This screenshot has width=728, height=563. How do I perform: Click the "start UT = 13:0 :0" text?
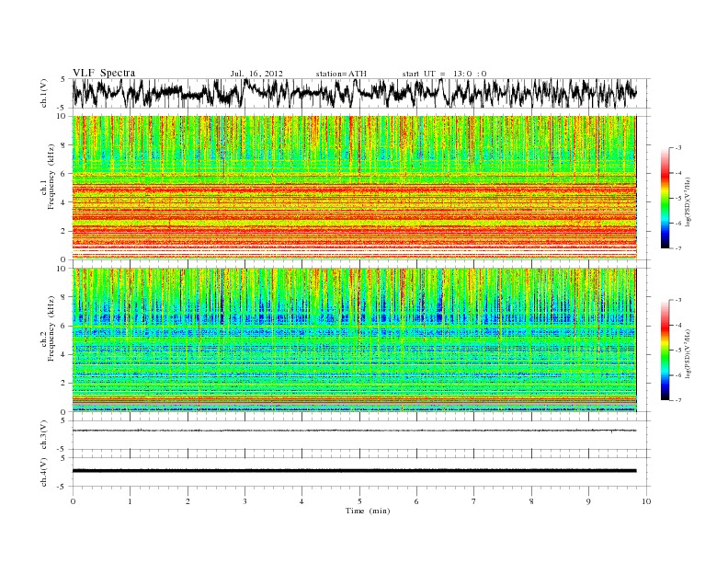[x=444, y=74]
